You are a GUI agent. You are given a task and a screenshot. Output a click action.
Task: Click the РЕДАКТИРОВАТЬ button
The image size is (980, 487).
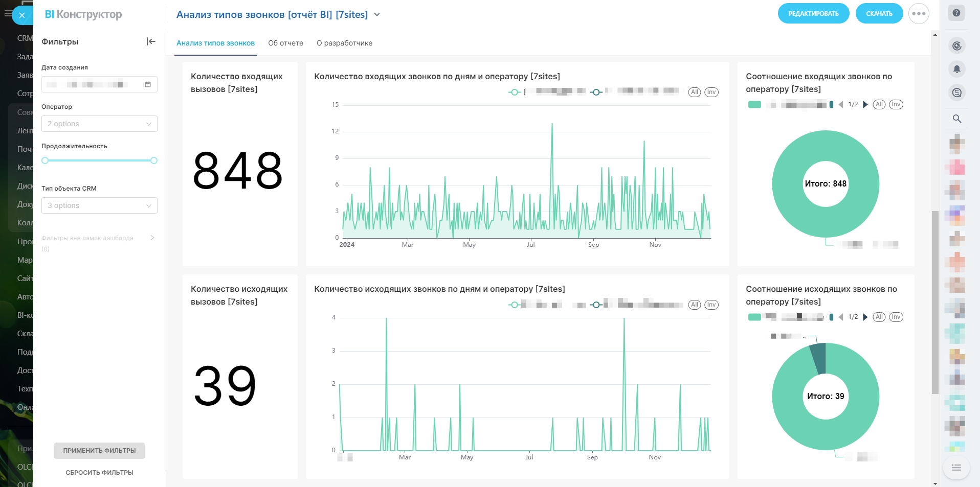[x=813, y=14]
